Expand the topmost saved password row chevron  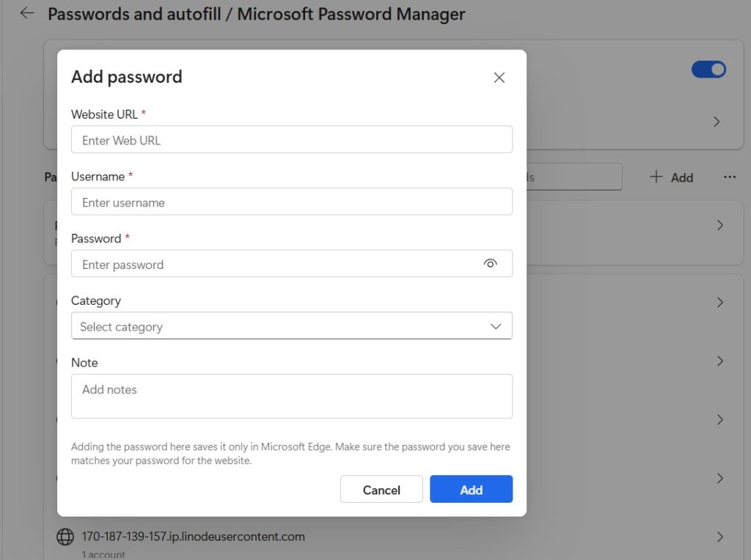720,225
